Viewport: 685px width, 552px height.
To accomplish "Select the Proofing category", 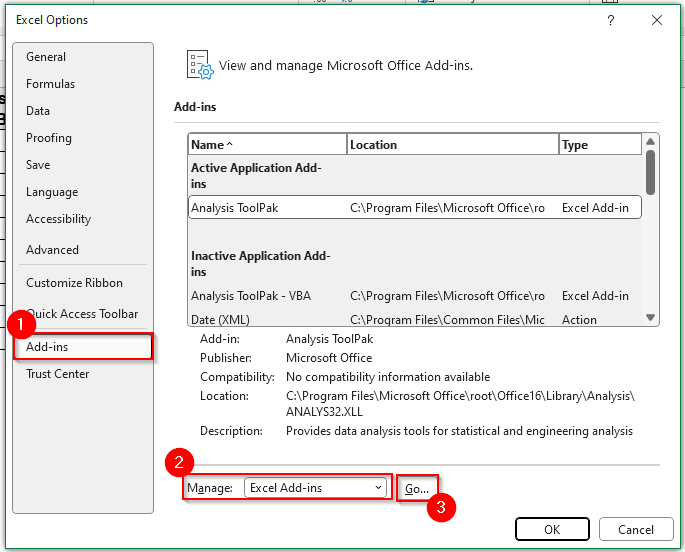I will [49, 138].
